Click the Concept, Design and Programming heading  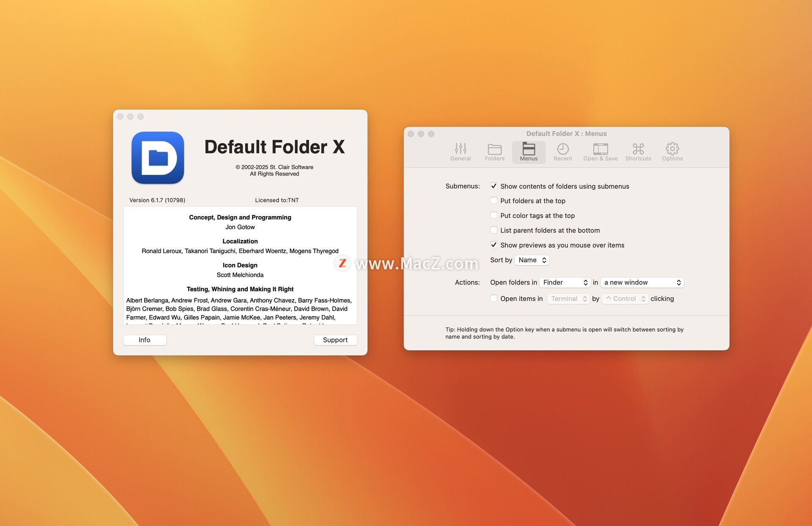pyautogui.click(x=240, y=218)
